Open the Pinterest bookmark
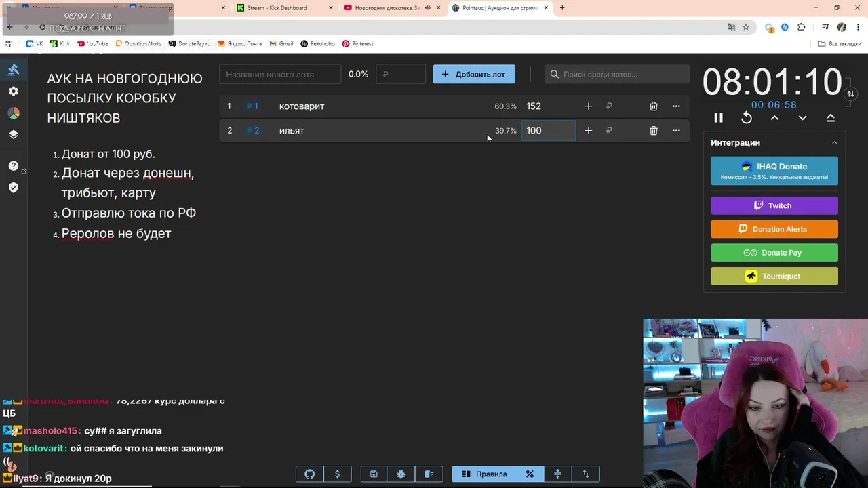The image size is (868, 488). tap(358, 44)
